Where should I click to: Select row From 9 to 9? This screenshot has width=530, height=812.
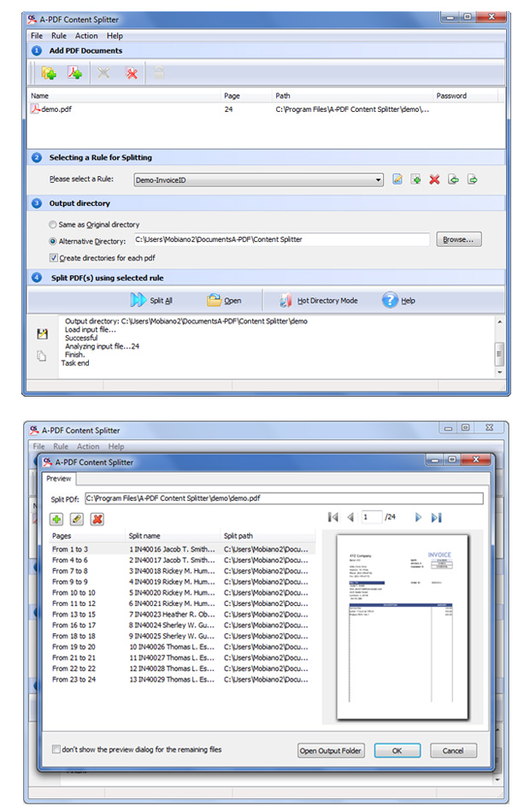(181, 581)
